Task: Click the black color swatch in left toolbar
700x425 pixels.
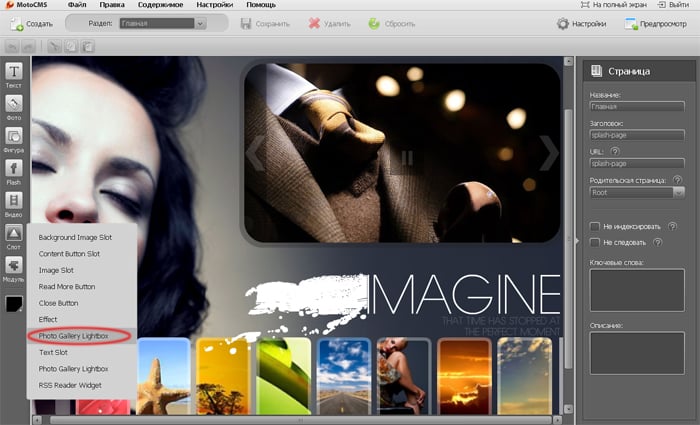Action: pyautogui.click(x=15, y=303)
